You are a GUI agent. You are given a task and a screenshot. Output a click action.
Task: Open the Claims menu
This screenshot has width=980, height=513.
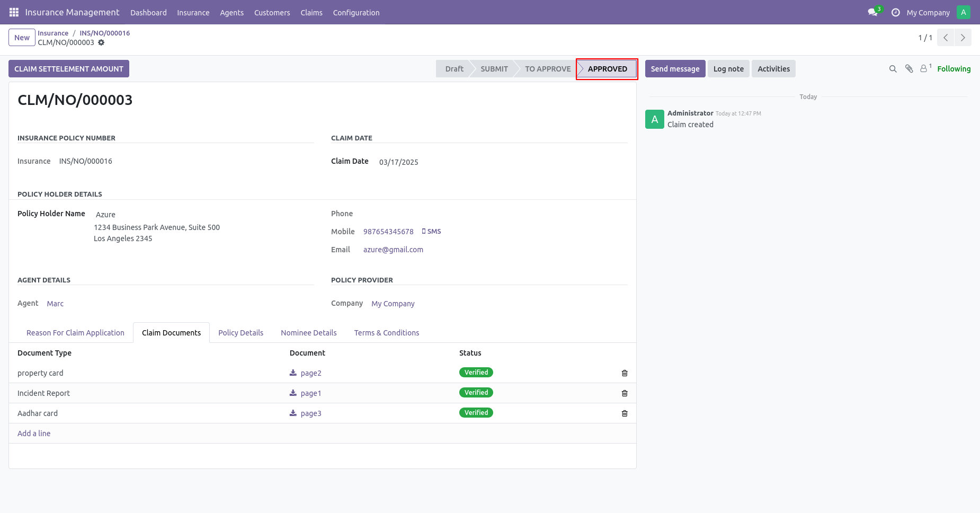coord(311,13)
